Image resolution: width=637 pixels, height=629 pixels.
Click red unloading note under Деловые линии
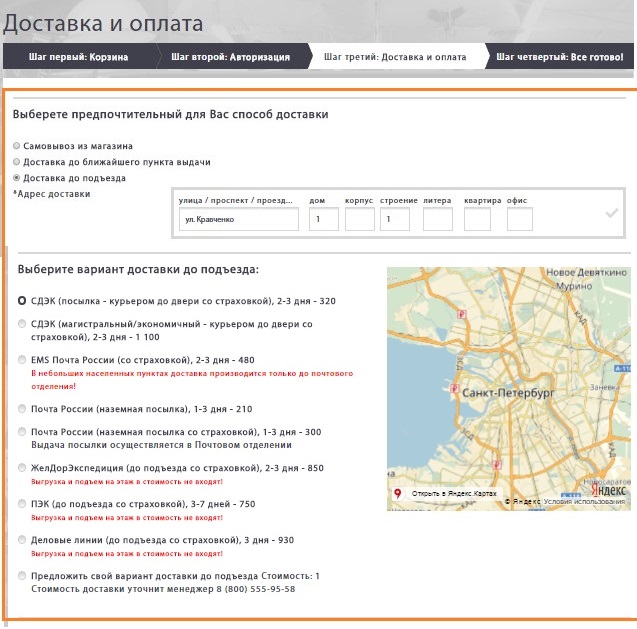pyautogui.click(x=127, y=553)
